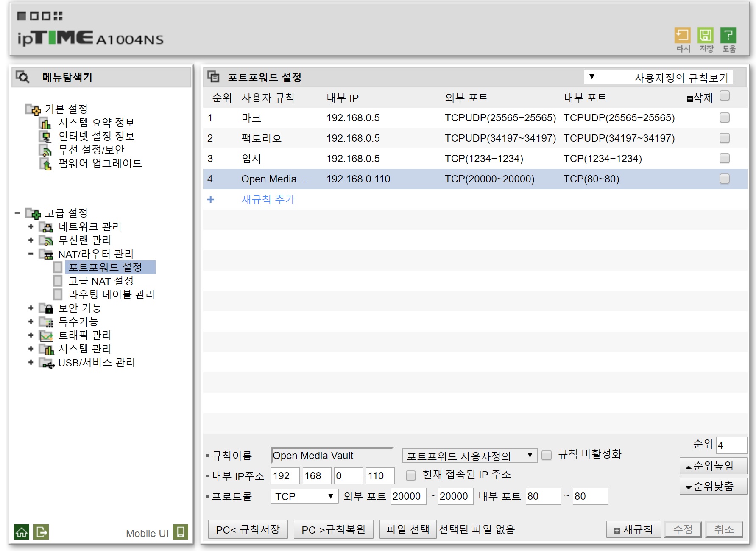Check the delete checkbox for the 마크 rule
This screenshot has width=756, height=551.
pos(724,118)
